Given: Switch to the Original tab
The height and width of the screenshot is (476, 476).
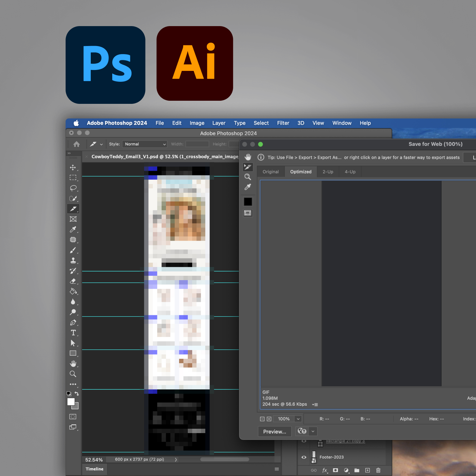Looking at the screenshot, I should (270, 172).
